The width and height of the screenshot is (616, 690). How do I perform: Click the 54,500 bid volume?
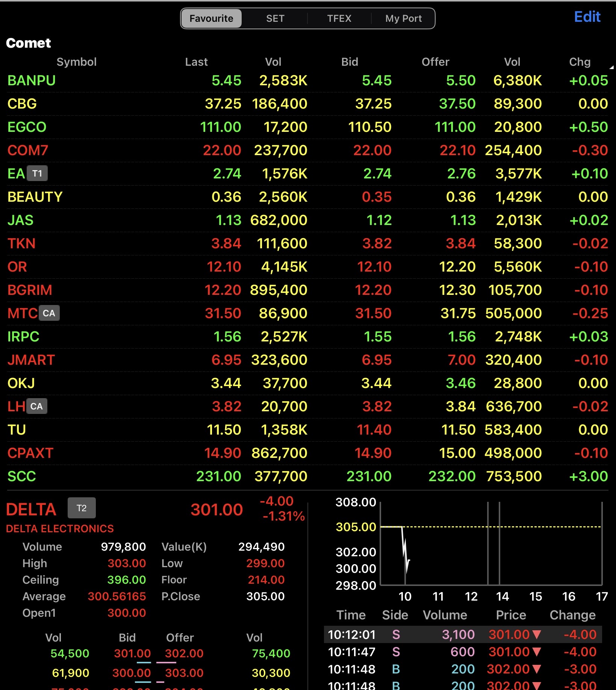click(x=70, y=653)
